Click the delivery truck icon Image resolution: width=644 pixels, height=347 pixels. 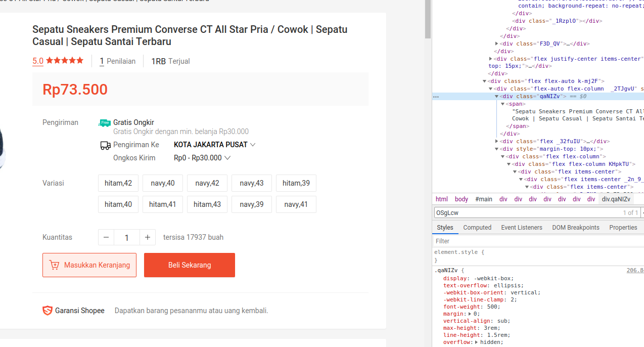pos(105,145)
